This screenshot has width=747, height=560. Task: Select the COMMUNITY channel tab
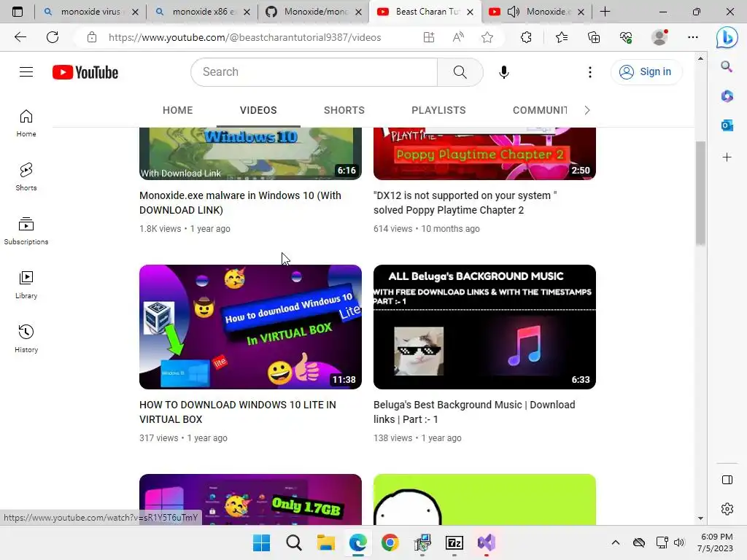[x=540, y=110]
